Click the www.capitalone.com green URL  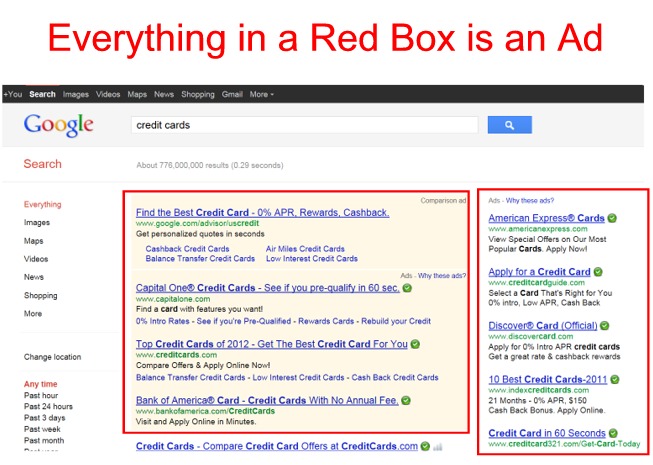pos(173,299)
